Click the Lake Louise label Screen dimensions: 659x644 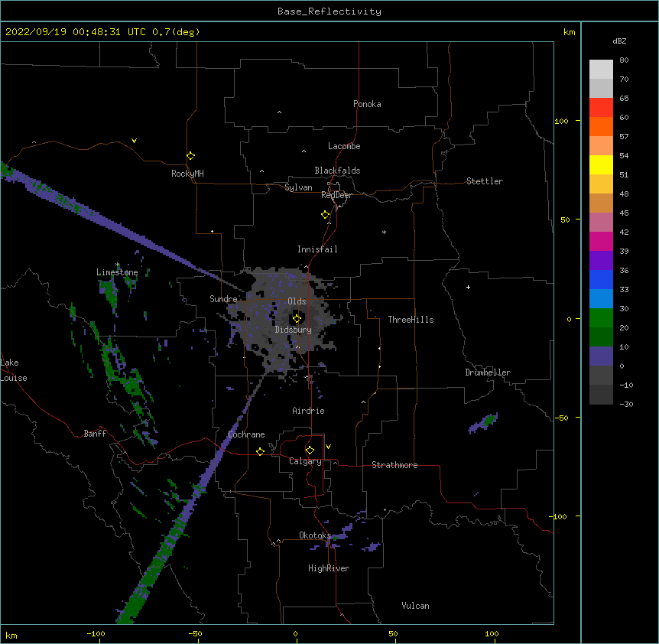14,370
